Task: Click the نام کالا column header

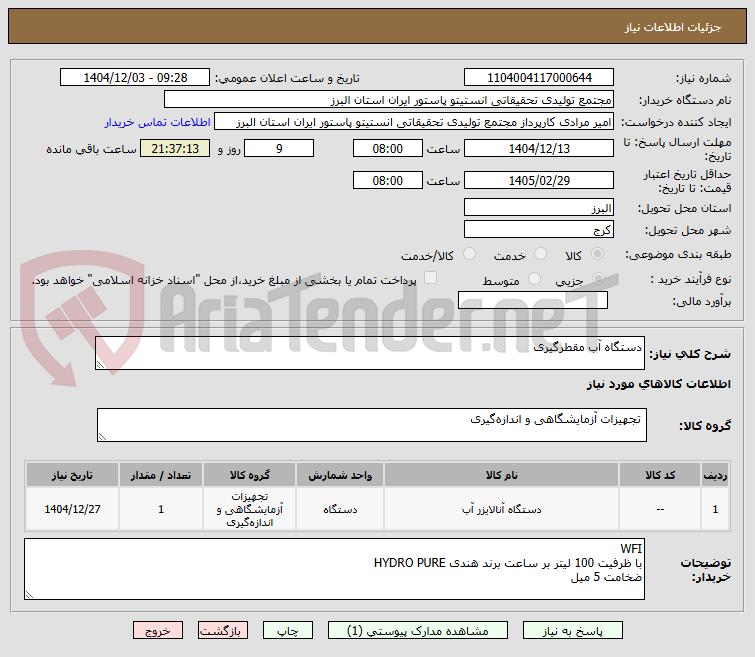Action: pos(501,475)
